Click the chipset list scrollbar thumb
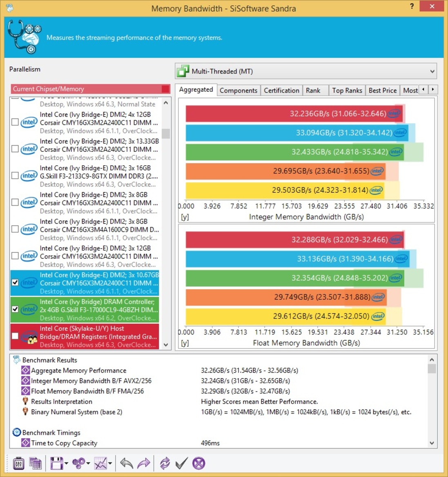The image size is (448, 477). [166, 133]
